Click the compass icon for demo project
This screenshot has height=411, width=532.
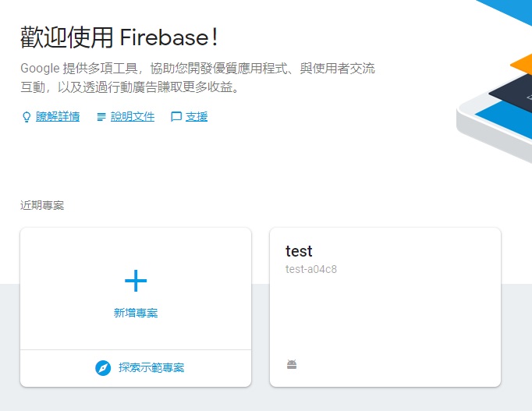coord(103,368)
